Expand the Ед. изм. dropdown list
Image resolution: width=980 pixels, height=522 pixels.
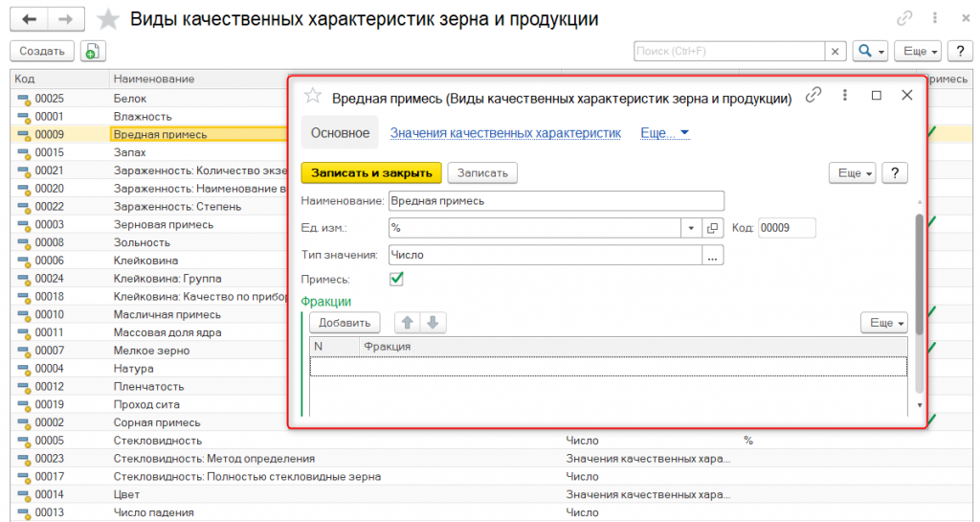click(x=692, y=228)
